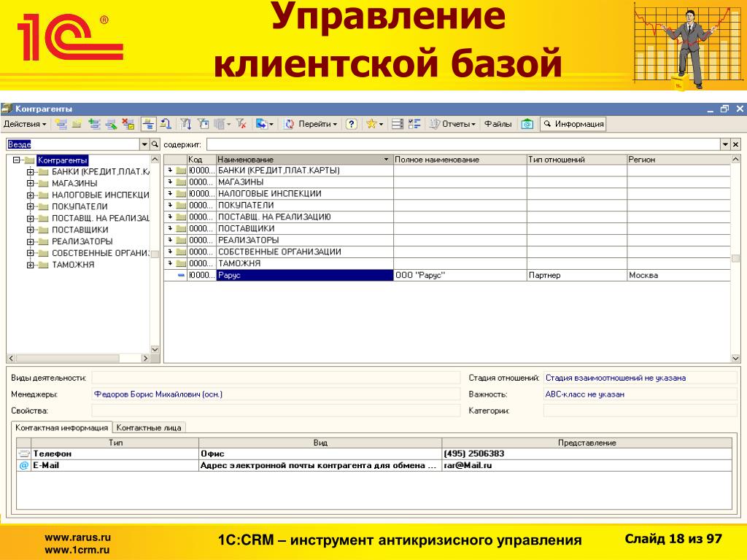747x560 pixels.
Task: Click the Полное наименование column header
Action: (460, 160)
